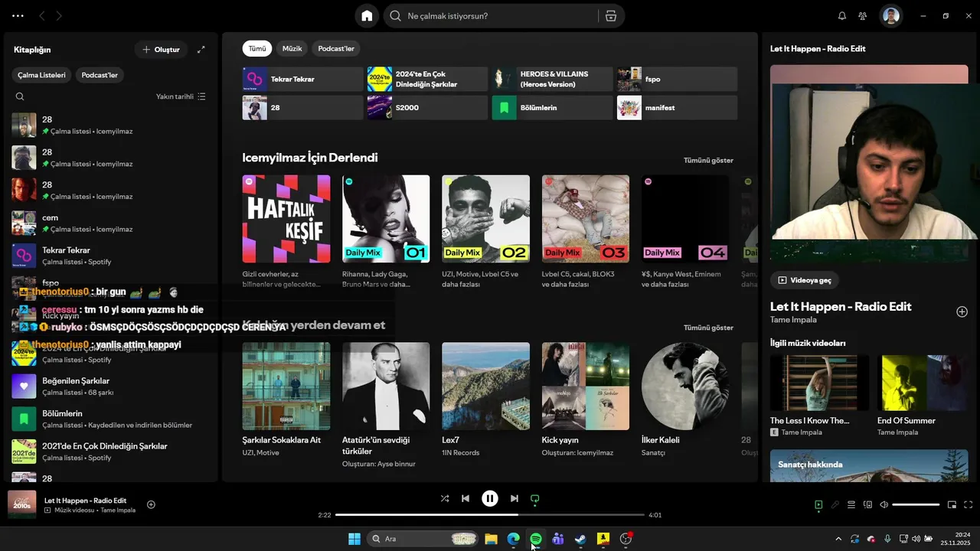The width and height of the screenshot is (980, 551).
Task: Open the play queue icon
Action: pos(851,504)
